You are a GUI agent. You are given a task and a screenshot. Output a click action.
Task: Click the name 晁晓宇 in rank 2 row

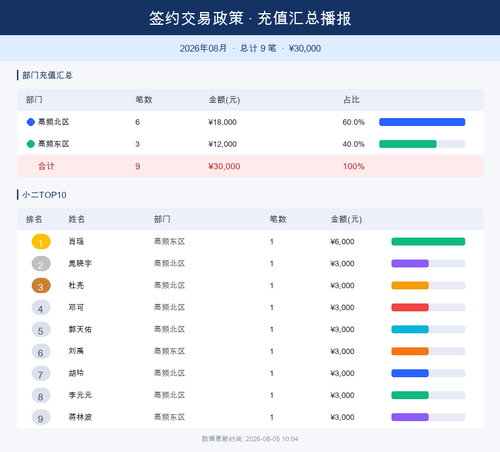click(x=80, y=263)
